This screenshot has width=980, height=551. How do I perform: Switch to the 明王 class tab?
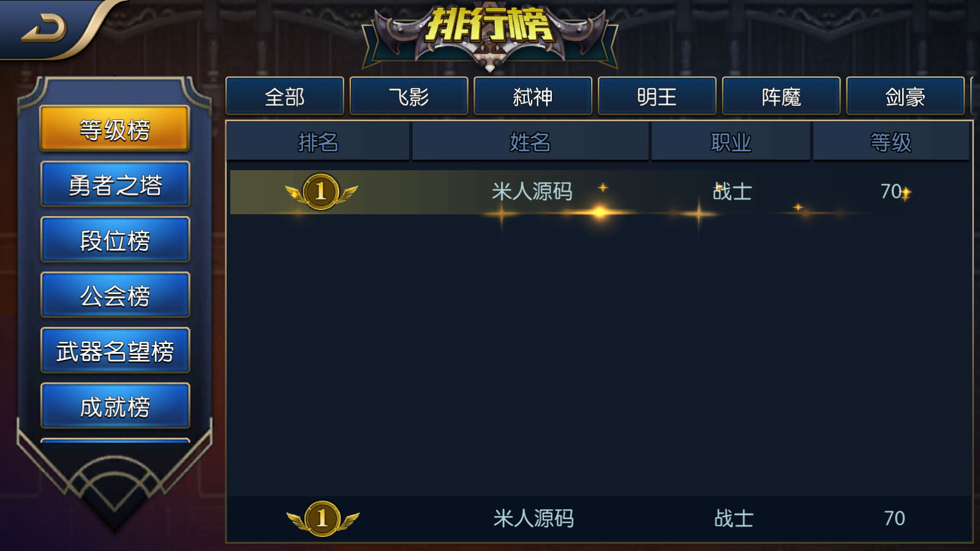tap(657, 96)
